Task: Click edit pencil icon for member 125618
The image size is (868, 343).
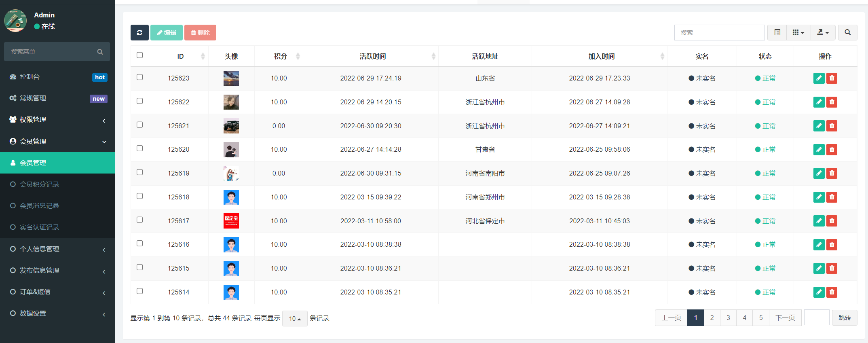Action: tap(819, 197)
